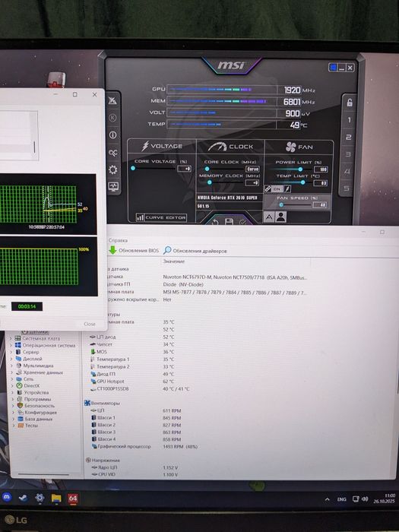The width and height of the screenshot is (399, 532).
Task: Open the settings gear app in taskbar
Action: coord(40,498)
